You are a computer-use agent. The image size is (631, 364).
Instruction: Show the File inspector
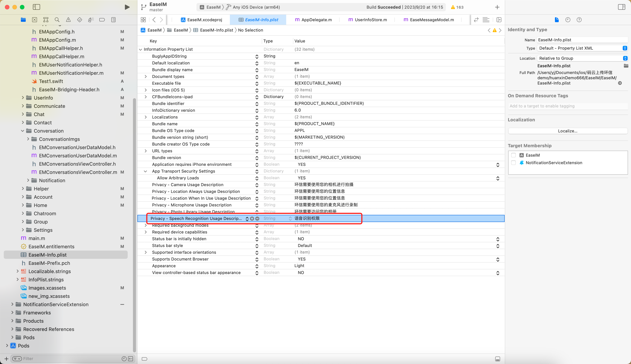[556, 20]
